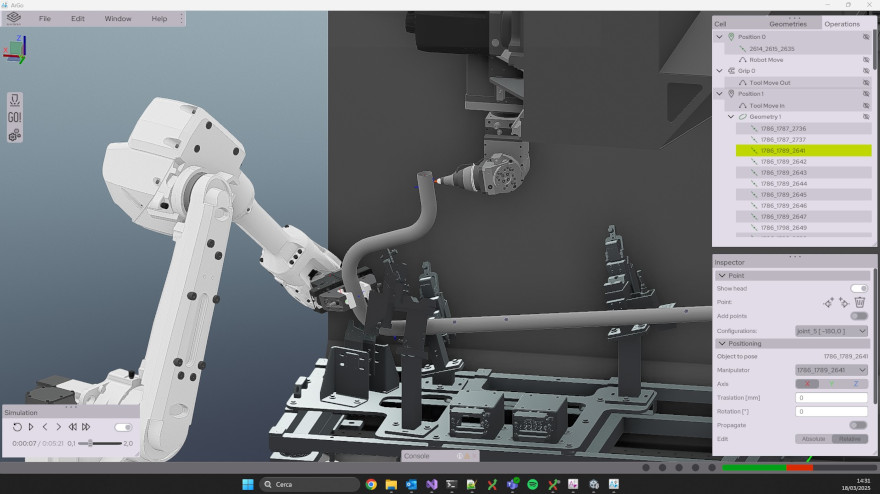
Task: Open the File menu
Action: click(x=45, y=19)
